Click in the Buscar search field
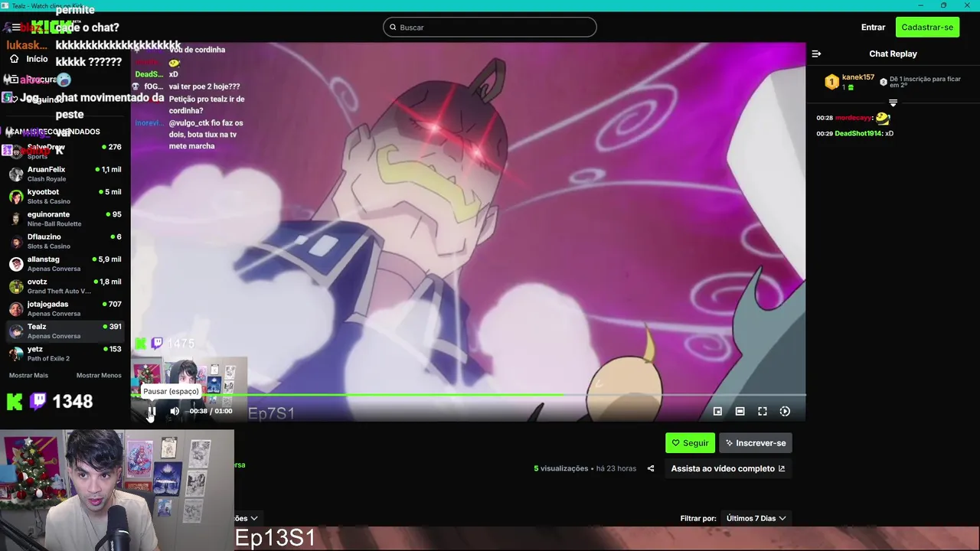Screen dimensions: 980x551 point(490,28)
